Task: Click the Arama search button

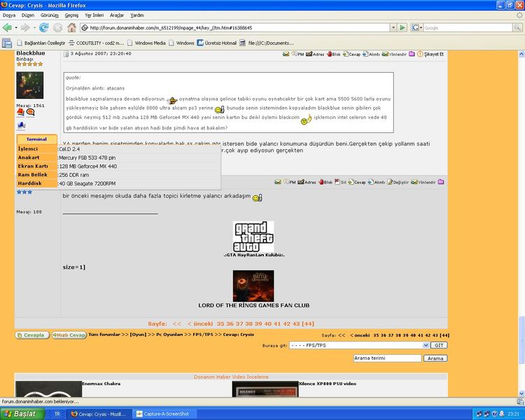Action: [x=435, y=358]
